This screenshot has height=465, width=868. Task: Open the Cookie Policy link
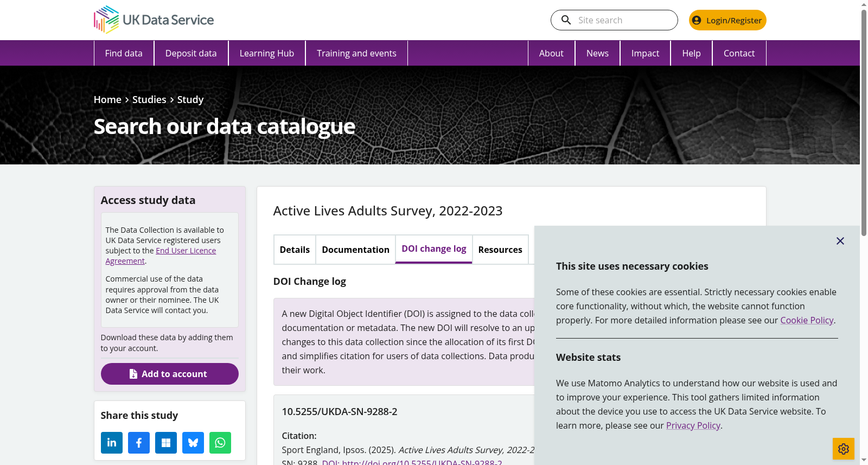pos(807,320)
